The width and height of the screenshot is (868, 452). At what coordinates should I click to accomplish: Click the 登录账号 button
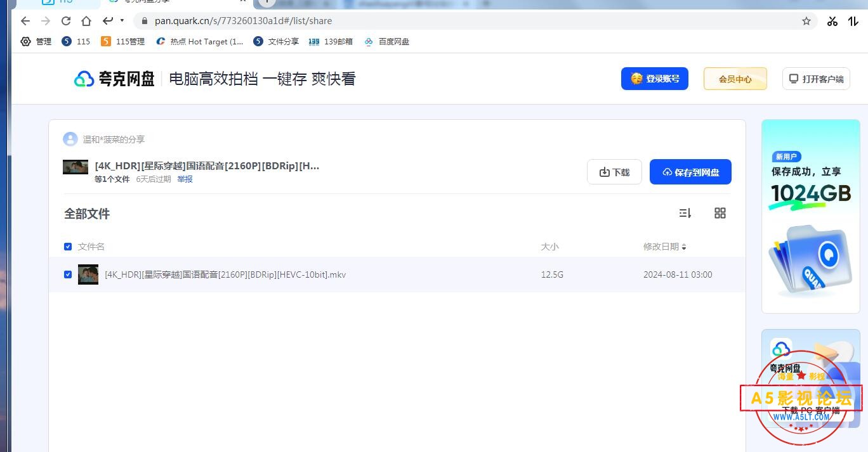tap(655, 79)
